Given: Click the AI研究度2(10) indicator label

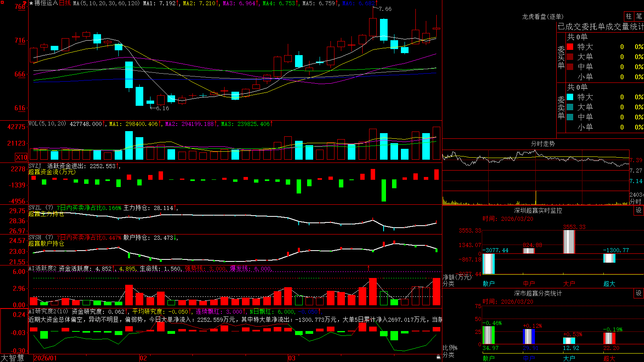Looking at the screenshot, I should coord(48,311).
